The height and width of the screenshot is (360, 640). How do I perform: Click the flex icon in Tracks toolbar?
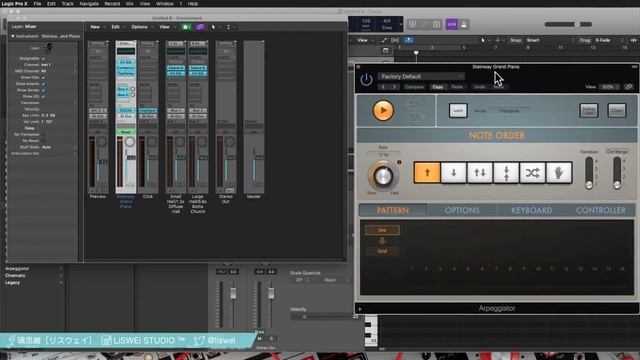pos(395,40)
